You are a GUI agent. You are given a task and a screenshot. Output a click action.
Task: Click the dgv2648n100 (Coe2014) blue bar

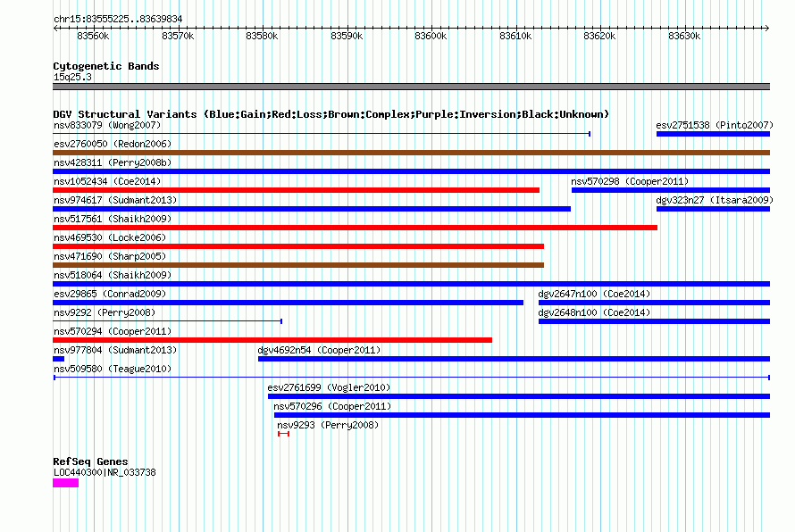pyautogui.click(x=654, y=321)
